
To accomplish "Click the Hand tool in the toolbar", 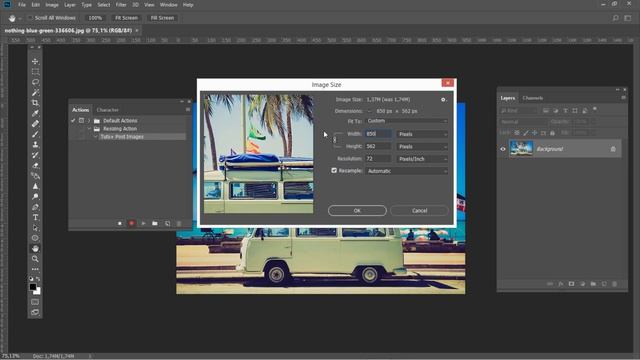I will (x=35, y=248).
